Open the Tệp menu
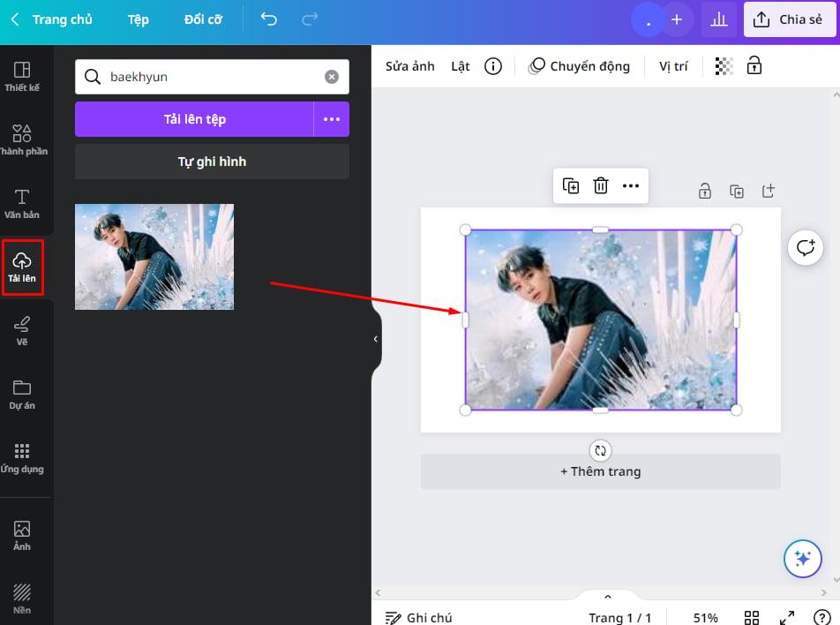The height and width of the screenshot is (625, 840). coord(138,19)
